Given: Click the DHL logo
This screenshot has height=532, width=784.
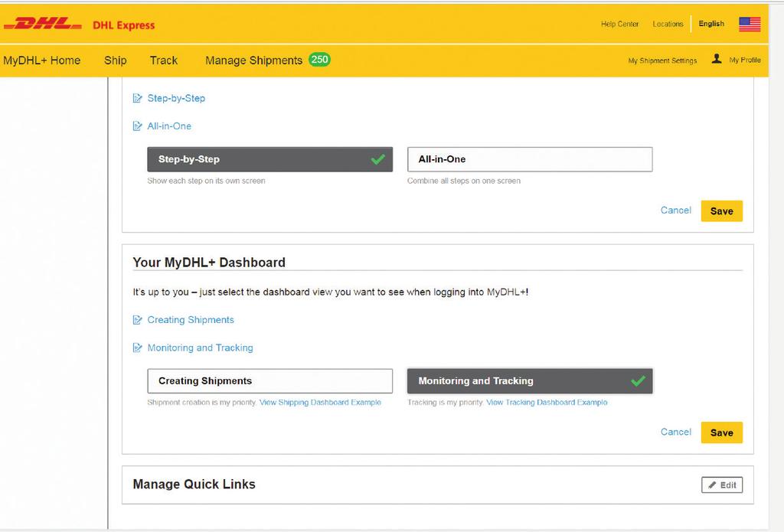Looking at the screenshot, I should [x=43, y=24].
